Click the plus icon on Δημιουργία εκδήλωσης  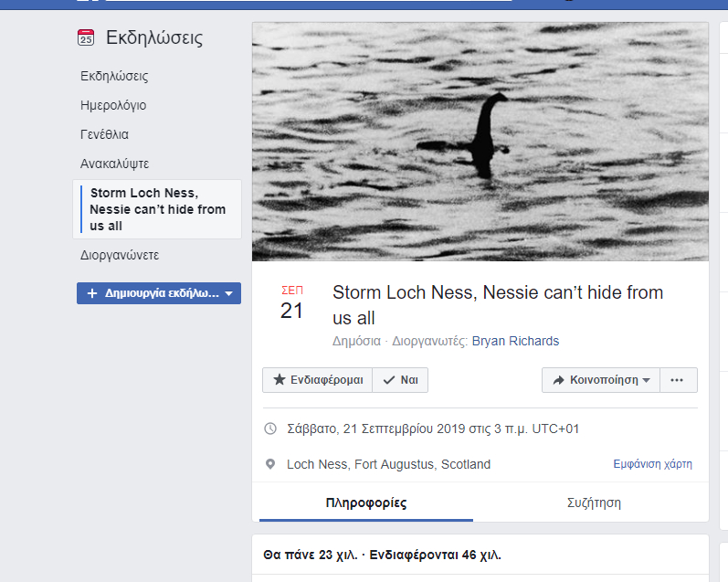coord(92,293)
